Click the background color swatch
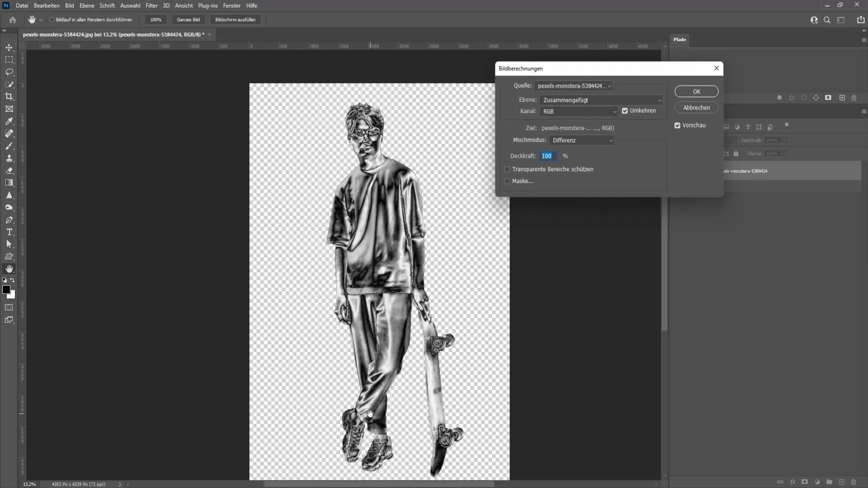 point(12,296)
